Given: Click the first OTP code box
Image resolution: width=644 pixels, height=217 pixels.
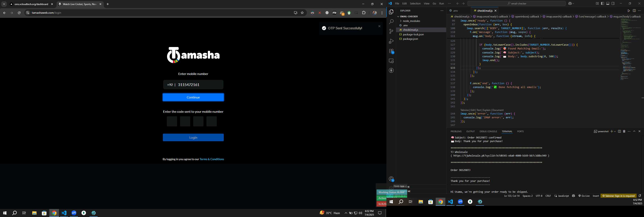Looking at the screenshot, I should click(172, 121).
